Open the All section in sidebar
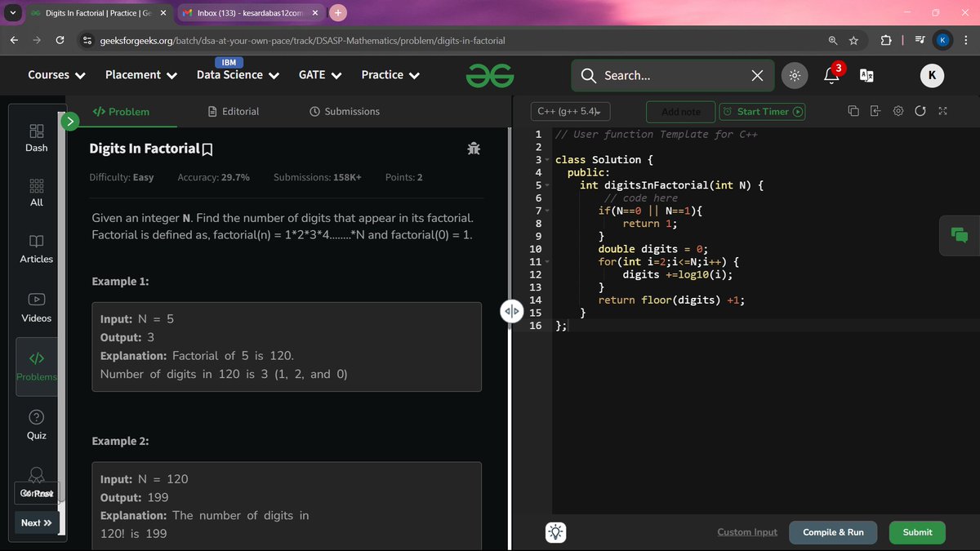The width and height of the screenshot is (980, 551). click(37, 193)
